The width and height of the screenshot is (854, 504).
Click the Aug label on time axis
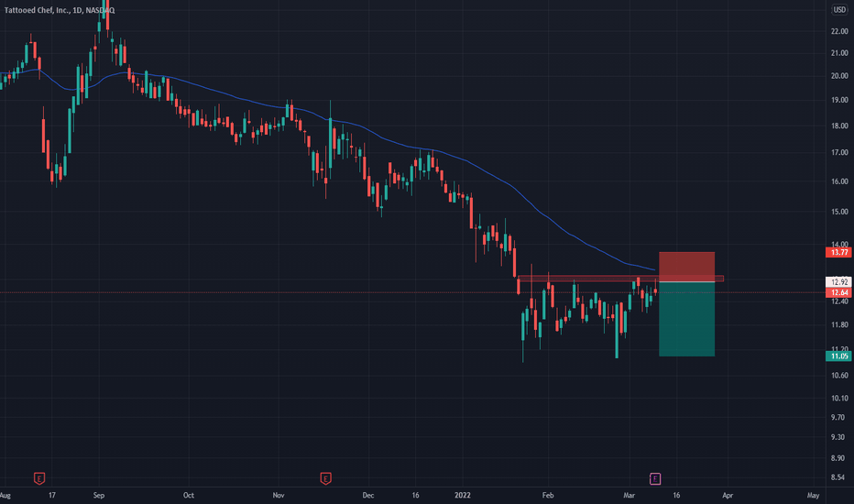(5, 495)
